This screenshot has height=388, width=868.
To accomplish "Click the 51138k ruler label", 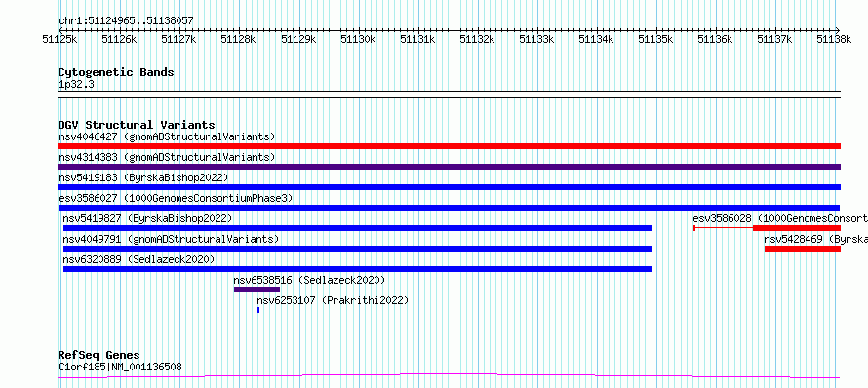I will [834, 39].
